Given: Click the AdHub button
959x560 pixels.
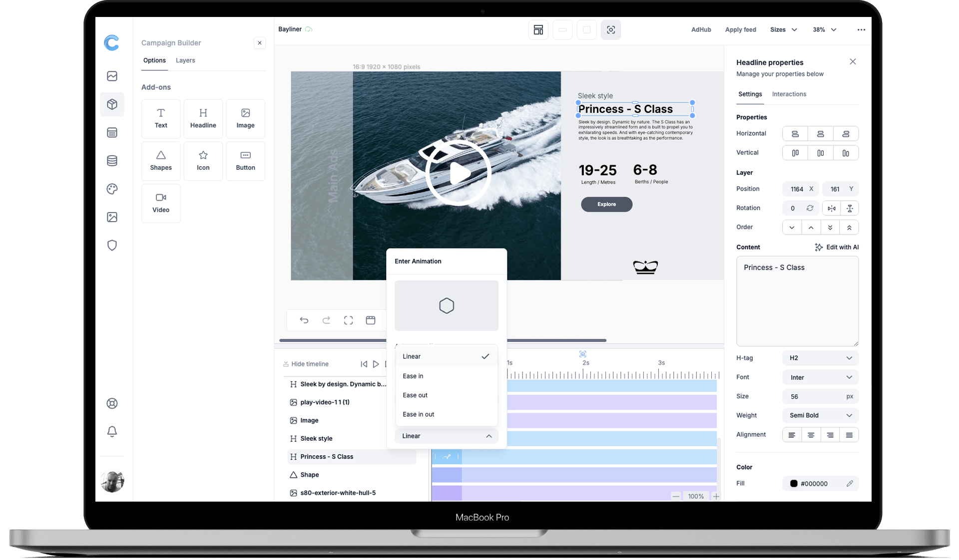Looking at the screenshot, I should click(x=701, y=30).
